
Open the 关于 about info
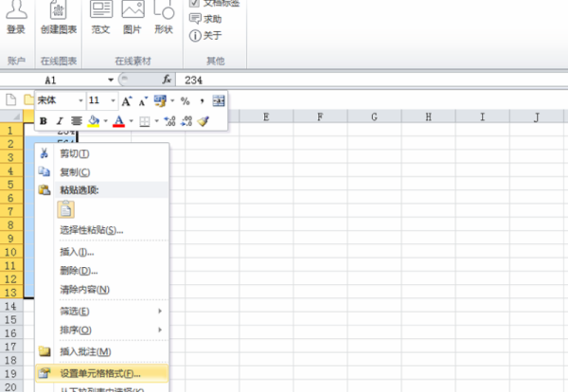click(x=205, y=35)
